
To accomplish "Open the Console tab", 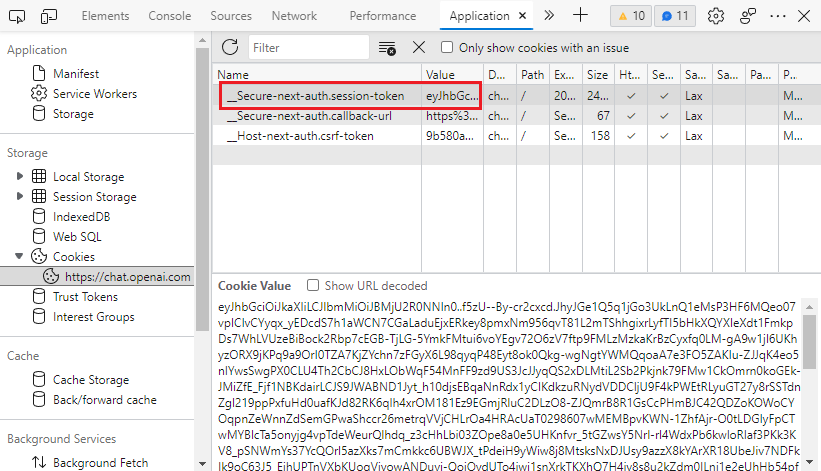I will (x=170, y=16).
